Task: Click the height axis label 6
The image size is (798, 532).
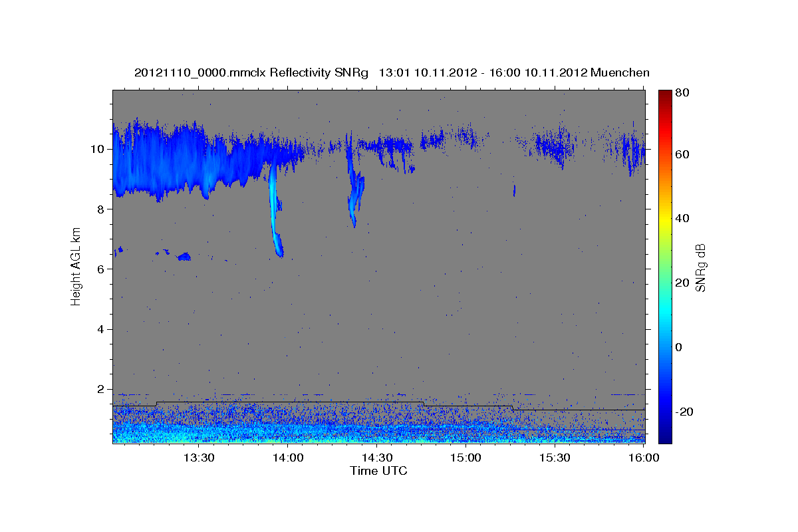Action: coord(102,269)
